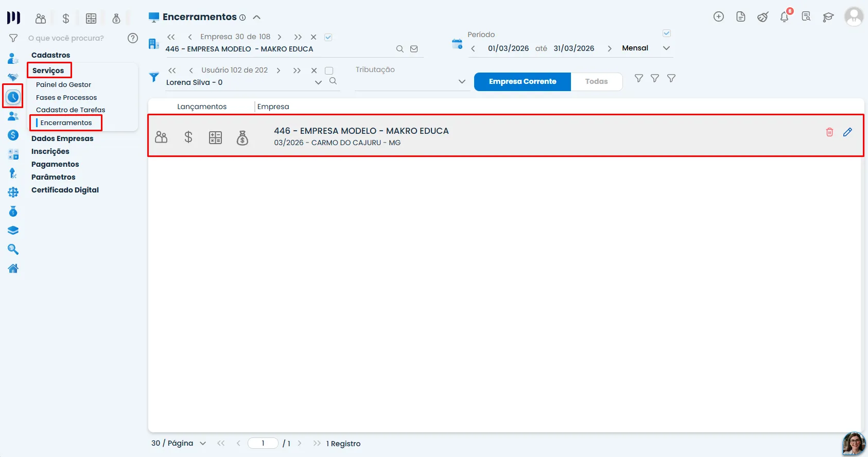Open the Cadastros menu section

[x=50, y=55]
